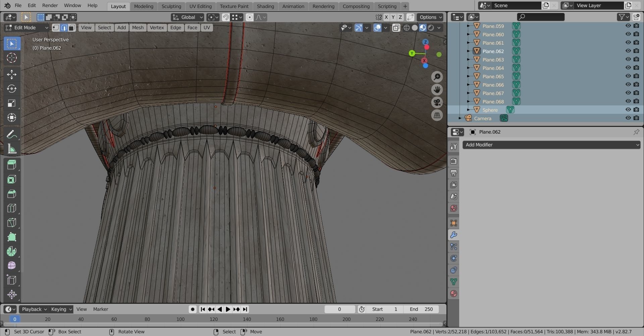The width and height of the screenshot is (644, 336).
Task: Select the Poly Build tool
Action: [x=12, y=237]
